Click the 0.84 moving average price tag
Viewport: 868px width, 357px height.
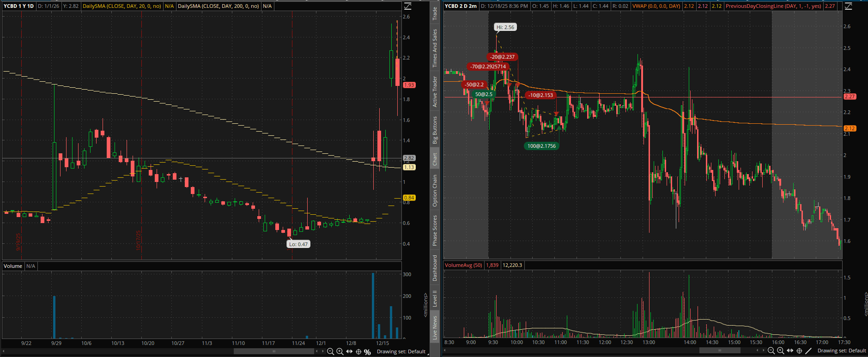(409, 198)
